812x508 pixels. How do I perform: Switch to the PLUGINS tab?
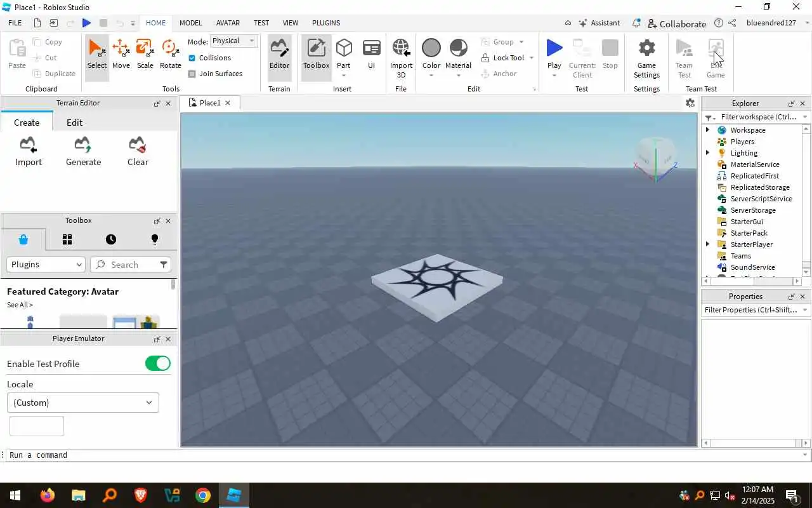click(x=326, y=23)
